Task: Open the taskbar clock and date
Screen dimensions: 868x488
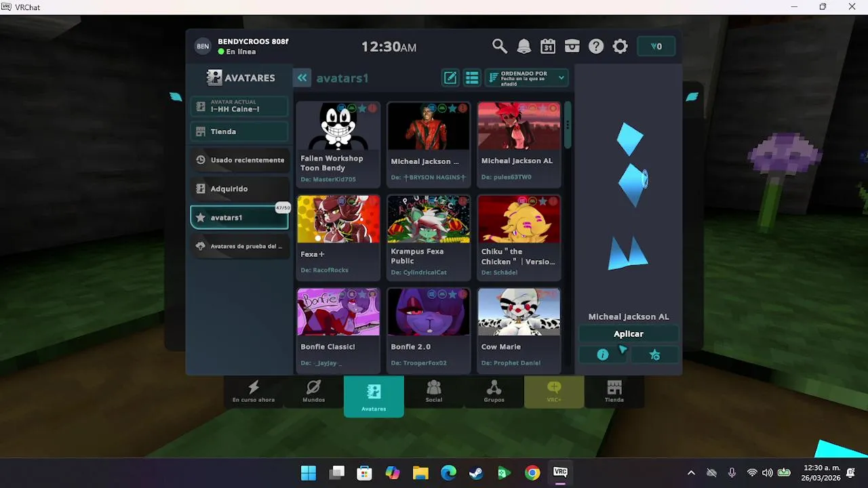Action: coord(821,472)
